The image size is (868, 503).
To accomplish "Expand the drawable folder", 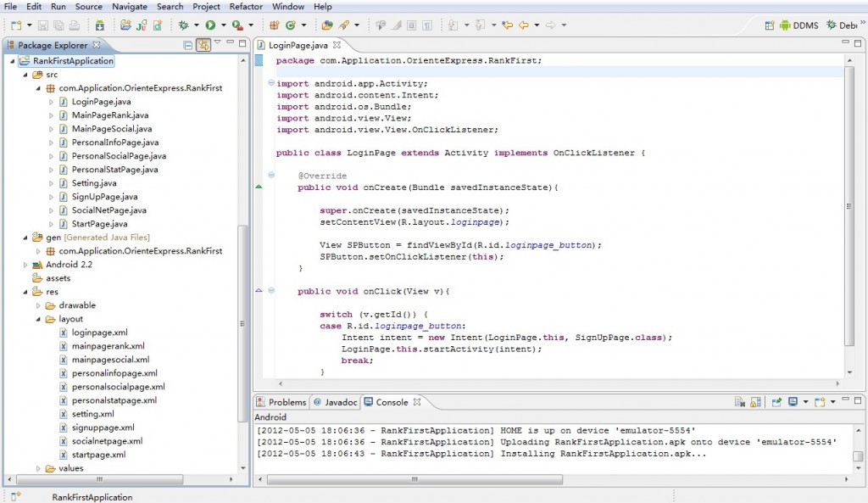I will coord(38,306).
